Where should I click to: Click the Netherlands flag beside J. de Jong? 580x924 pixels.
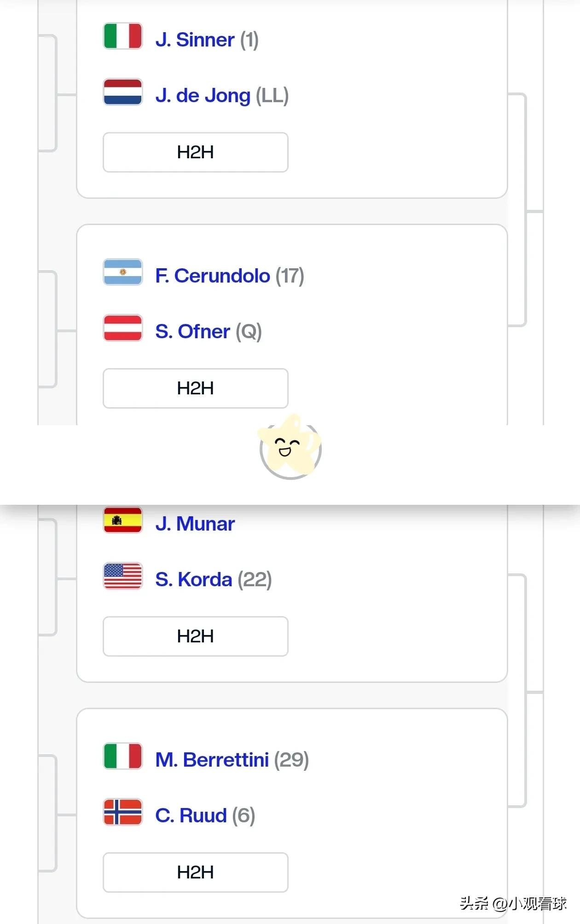(x=122, y=92)
